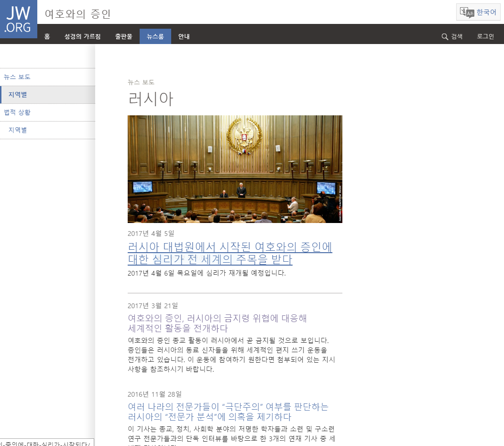Click the Russian Supreme Court courtroom photo
The width and height of the screenshot is (504, 446).
coord(235,169)
